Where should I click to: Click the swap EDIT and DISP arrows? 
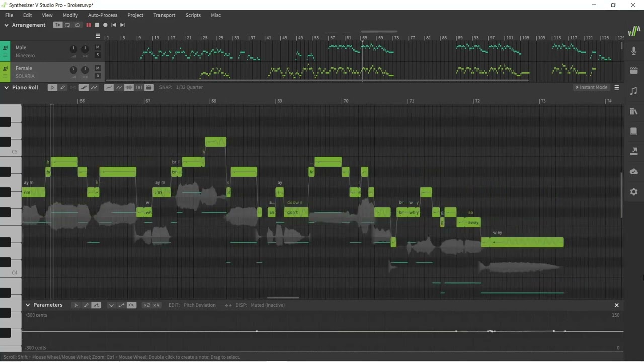(x=228, y=305)
